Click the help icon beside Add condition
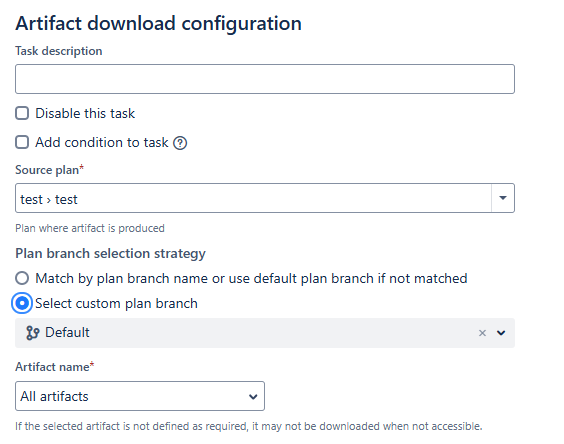 coord(180,143)
